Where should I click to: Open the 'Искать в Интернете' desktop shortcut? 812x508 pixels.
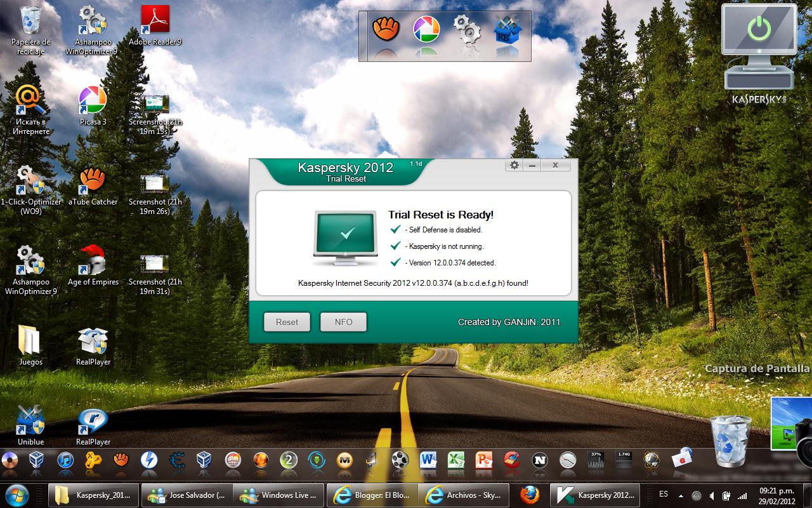point(30,110)
